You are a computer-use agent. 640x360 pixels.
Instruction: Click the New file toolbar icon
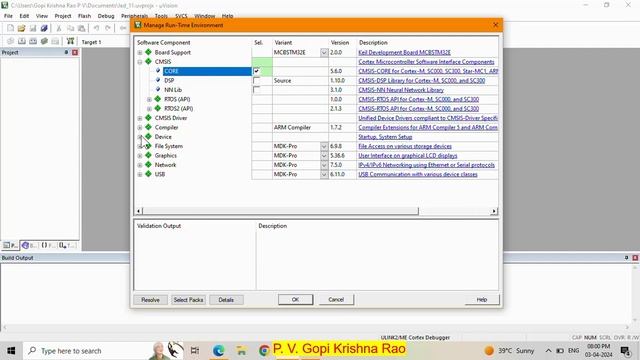point(10,28)
